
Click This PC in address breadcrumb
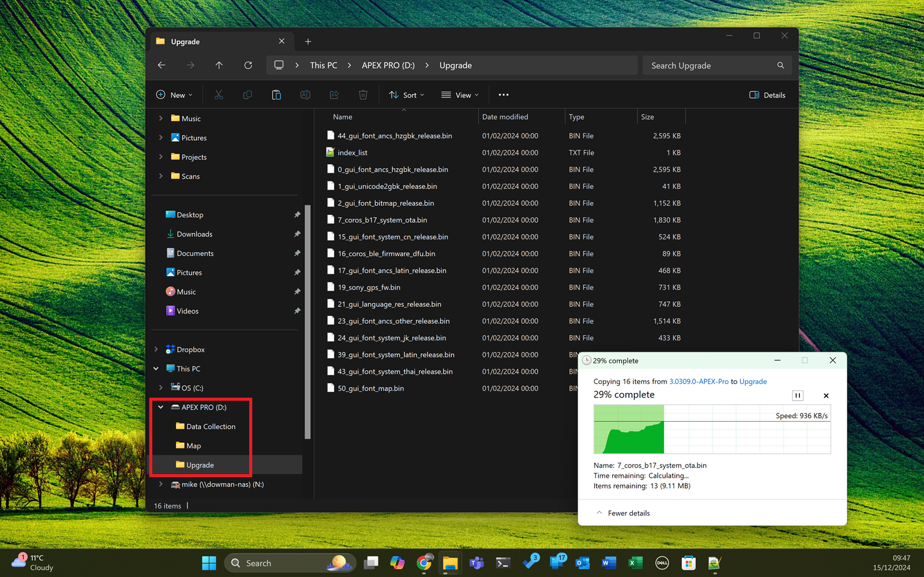(323, 65)
